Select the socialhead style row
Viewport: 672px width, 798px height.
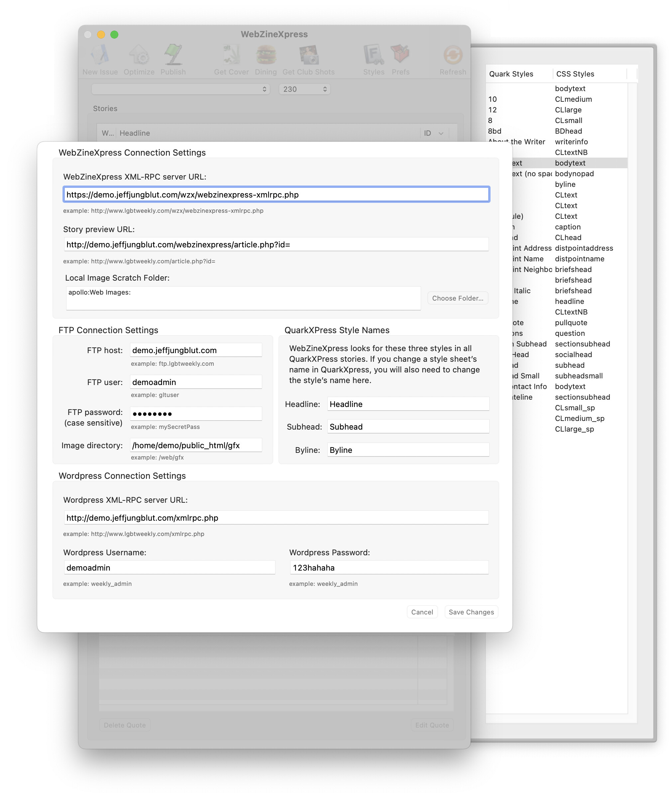(570, 355)
